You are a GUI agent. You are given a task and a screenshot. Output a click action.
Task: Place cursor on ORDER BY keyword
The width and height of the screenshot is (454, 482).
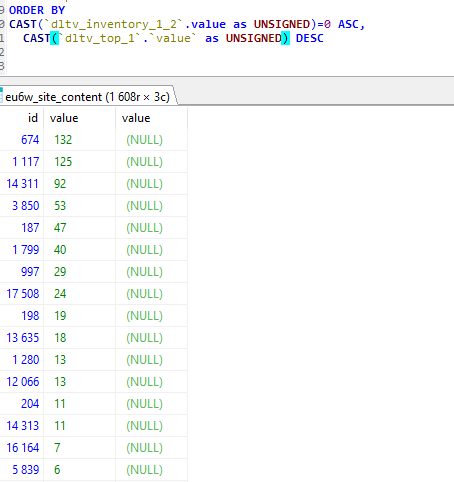(x=37, y=10)
